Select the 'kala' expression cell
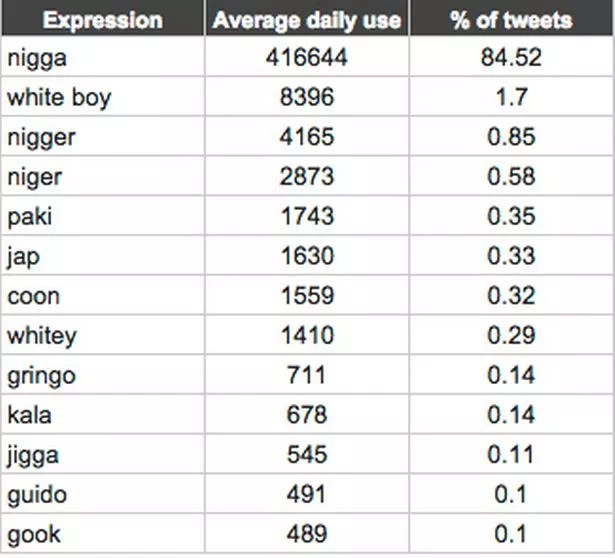 tap(102, 414)
